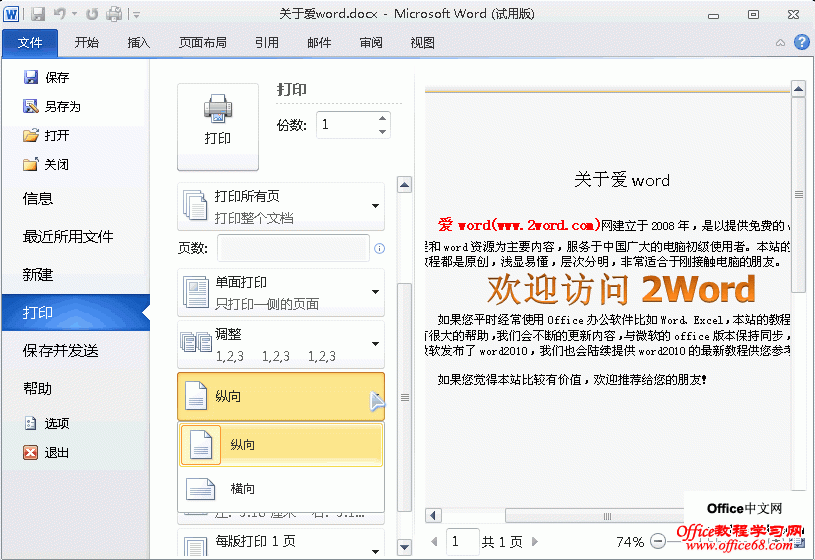Click the current page number field
The width and height of the screenshot is (815, 560).
point(462,542)
